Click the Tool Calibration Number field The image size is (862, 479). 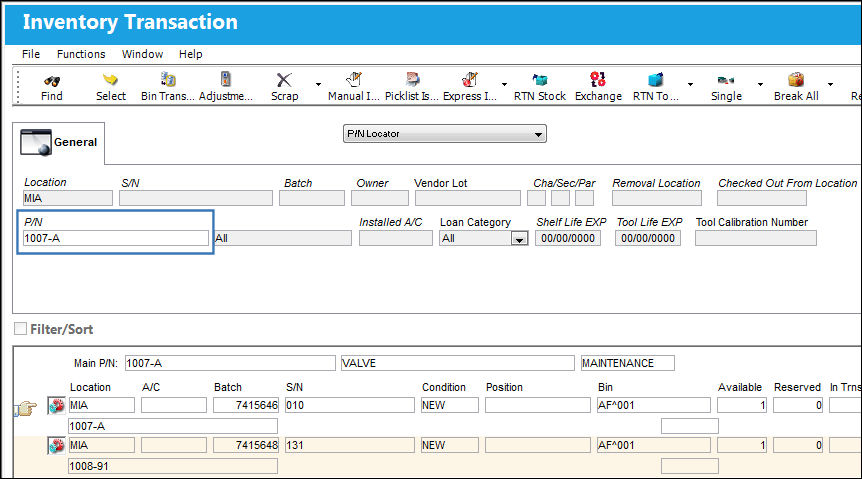click(756, 238)
